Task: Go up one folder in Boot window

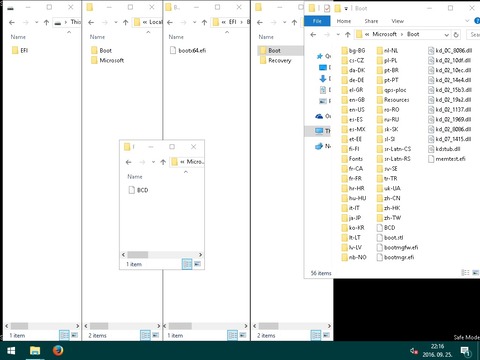Action: [x=348, y=34]
